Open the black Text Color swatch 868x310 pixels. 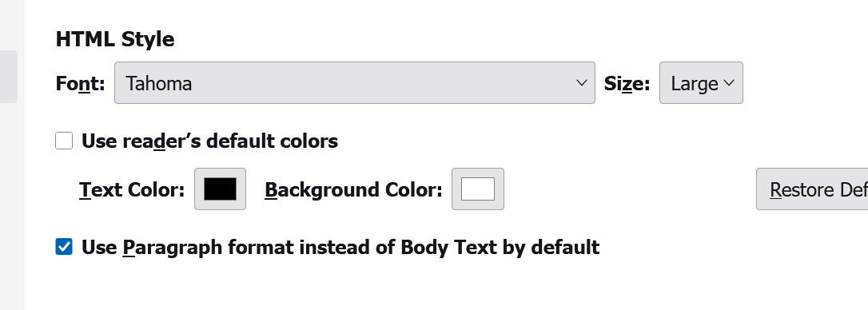[x=220, y=189]
